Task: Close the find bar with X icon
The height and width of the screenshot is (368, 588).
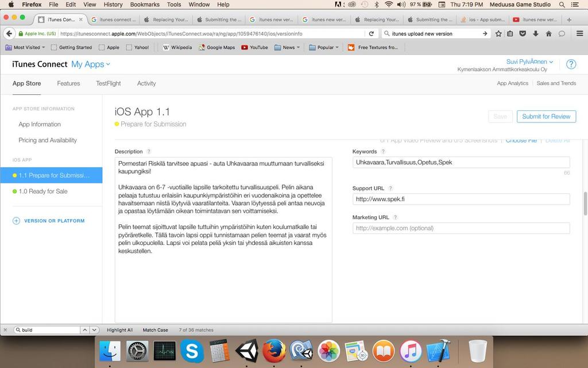Action: [x=5, y=330]
